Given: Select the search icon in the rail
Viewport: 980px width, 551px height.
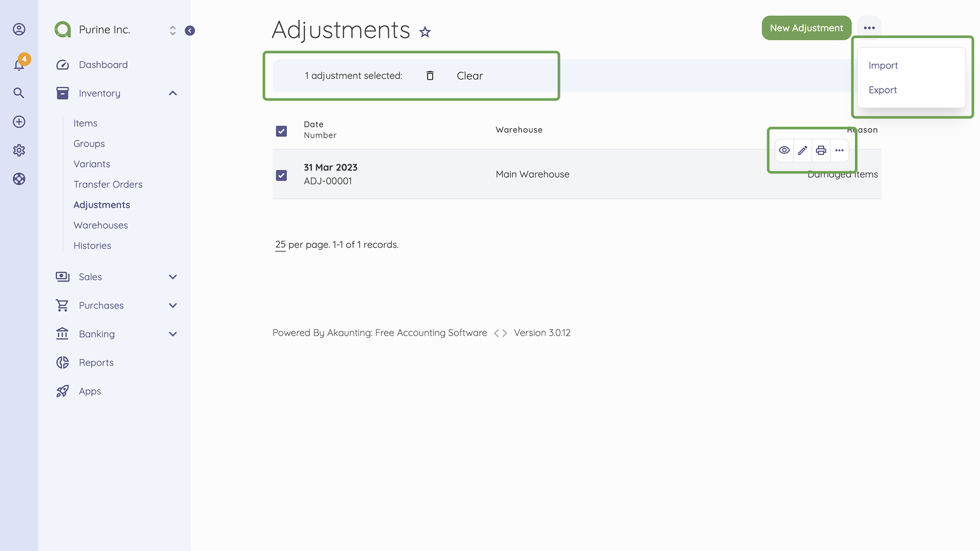Looking at the screenshot, I should (x=19, y=93).
